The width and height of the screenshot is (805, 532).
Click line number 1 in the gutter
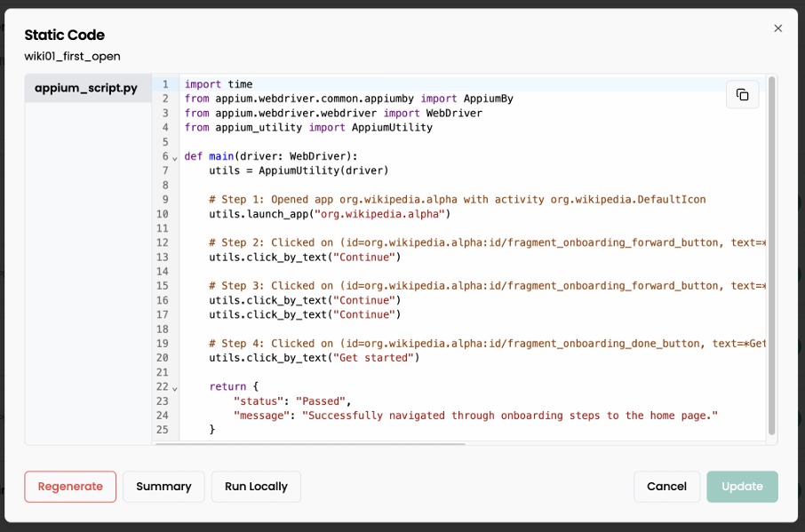pyautogui.click(x=165, y=83)
